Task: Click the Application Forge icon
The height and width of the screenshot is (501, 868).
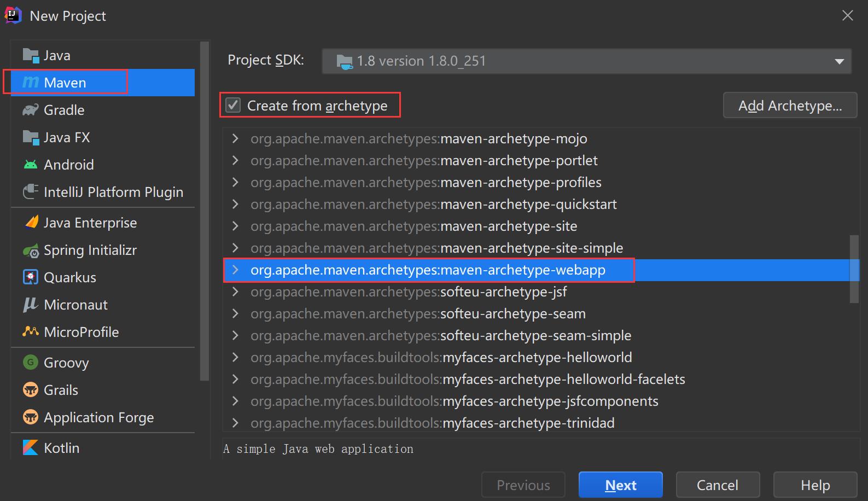Action: coord(31,417)
